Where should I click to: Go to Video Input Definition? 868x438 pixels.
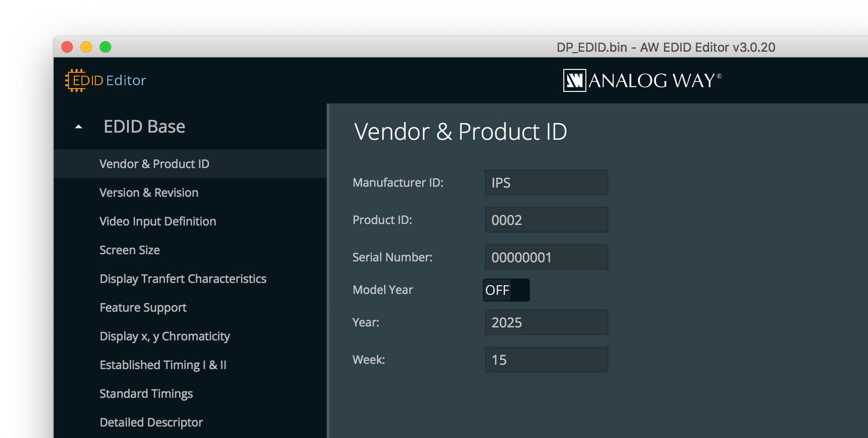[158, 221]
